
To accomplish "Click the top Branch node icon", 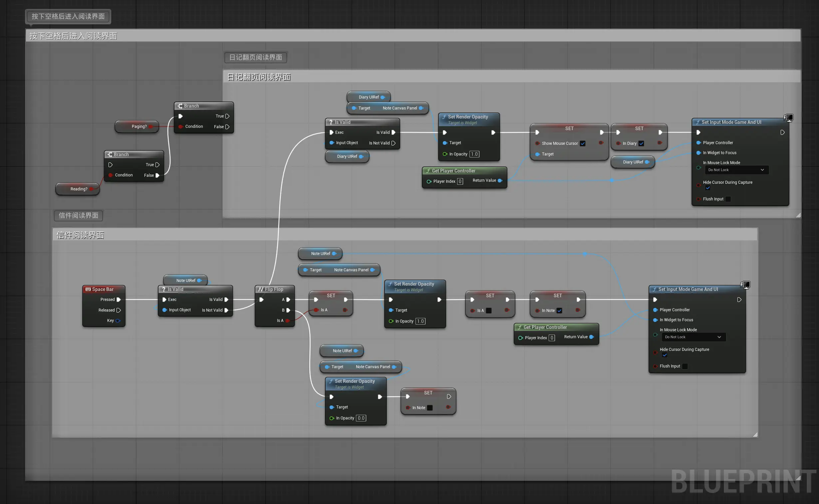I will tap(180, 106).
